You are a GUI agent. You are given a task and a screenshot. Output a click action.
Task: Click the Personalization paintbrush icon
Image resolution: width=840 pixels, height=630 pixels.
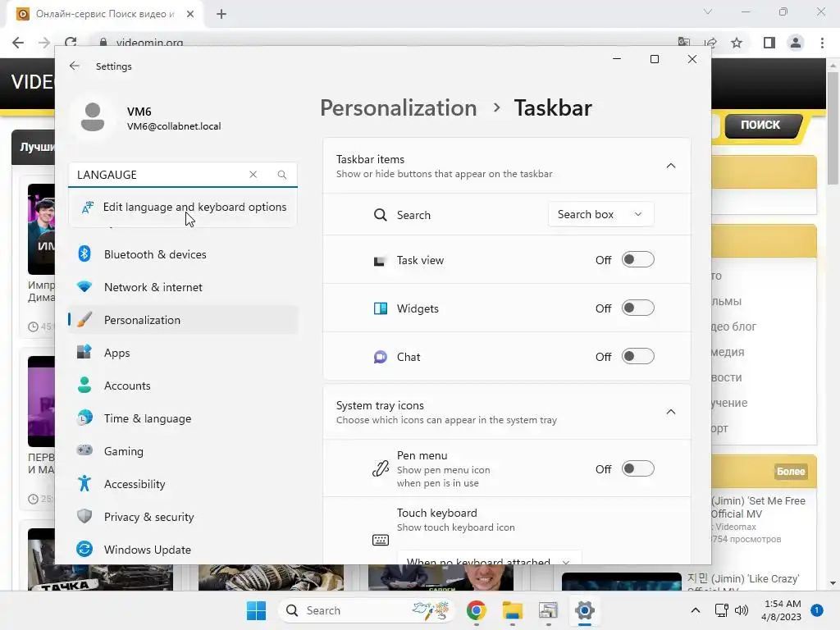tap(84, 319)
